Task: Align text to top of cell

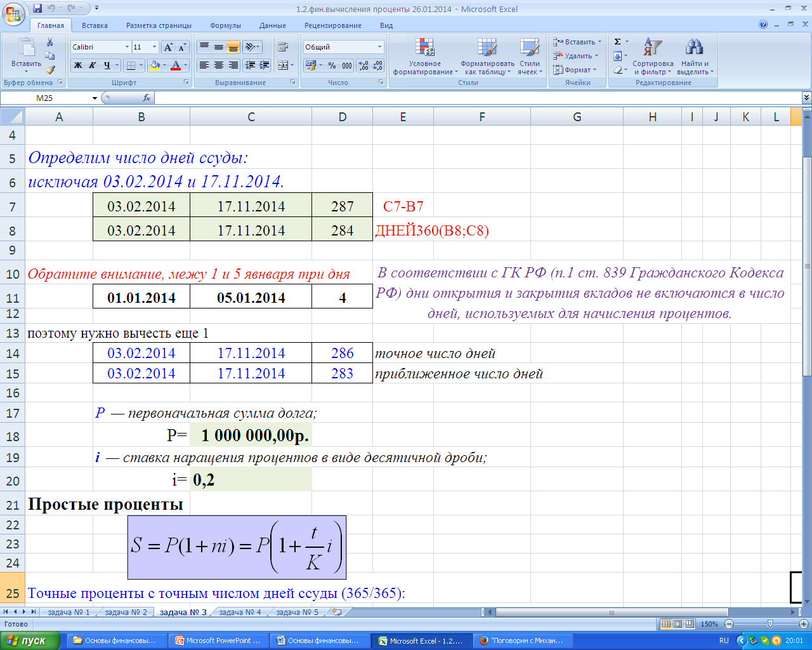Action: tap(204, 47)
